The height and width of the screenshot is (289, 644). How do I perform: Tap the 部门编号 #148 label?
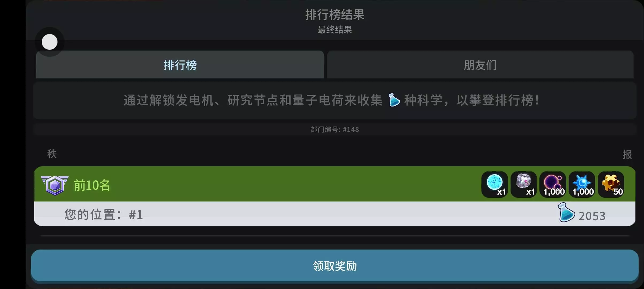335,130
